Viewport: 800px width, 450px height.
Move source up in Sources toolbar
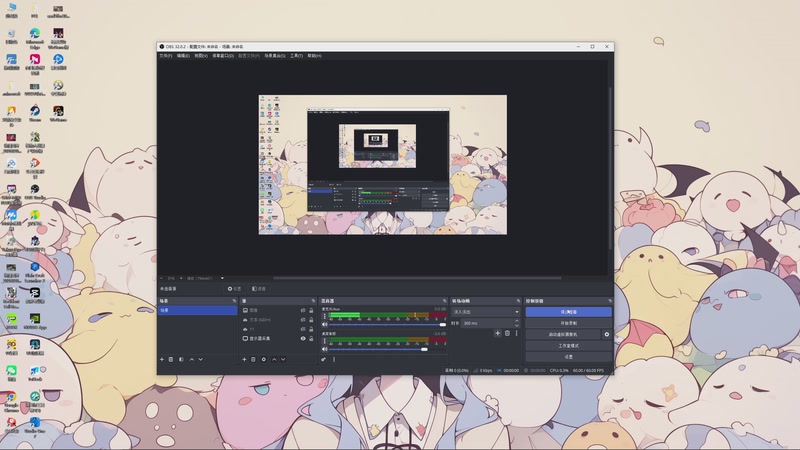pos(274,359)
